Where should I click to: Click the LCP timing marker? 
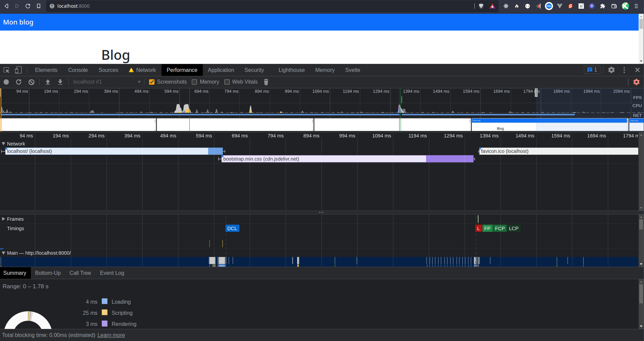tap(513, 228)
